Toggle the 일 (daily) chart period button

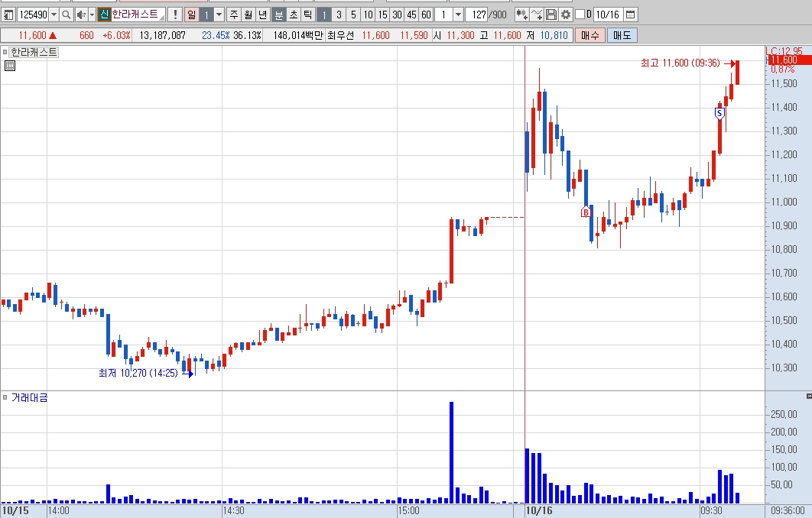(192, 15)
